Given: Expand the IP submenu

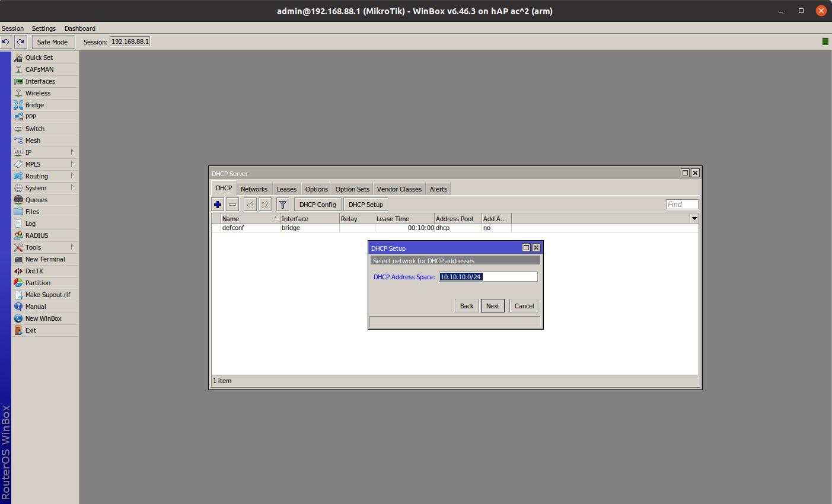Looking at the screenshot, I should (x=45, y=152).
